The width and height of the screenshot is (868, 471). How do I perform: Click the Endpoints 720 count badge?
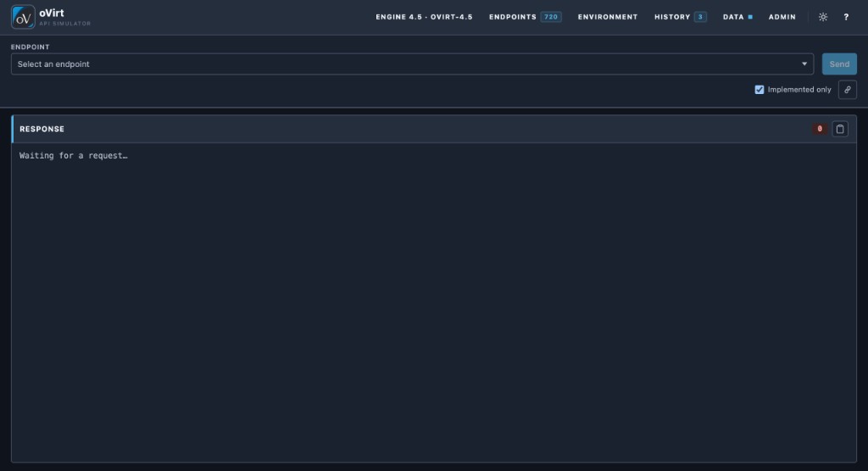[x=551, y=17]
